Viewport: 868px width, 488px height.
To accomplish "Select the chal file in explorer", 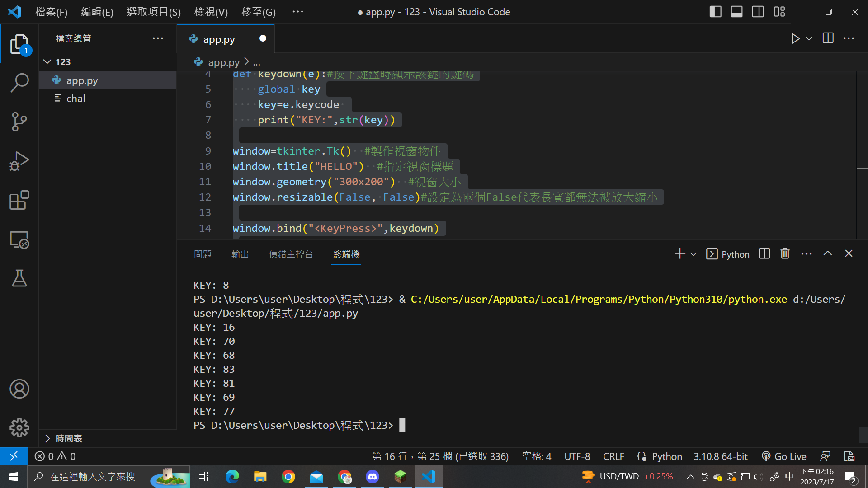I will coord(75,99).
